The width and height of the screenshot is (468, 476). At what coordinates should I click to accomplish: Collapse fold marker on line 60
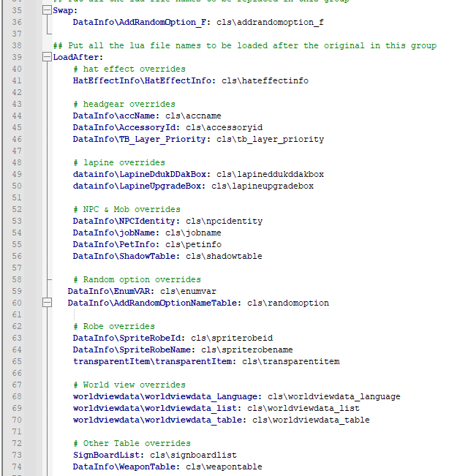pyautogui.click(x=48, y=303)
